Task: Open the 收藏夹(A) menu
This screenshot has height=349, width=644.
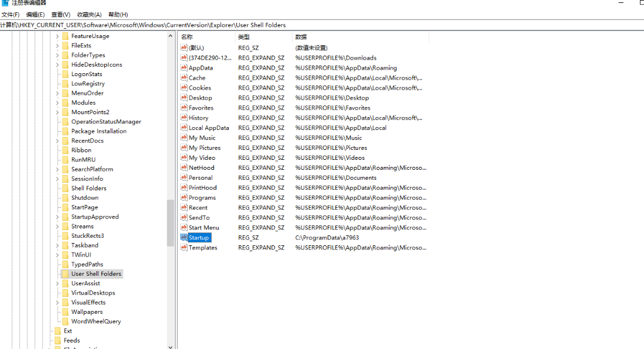Action: 89,15
